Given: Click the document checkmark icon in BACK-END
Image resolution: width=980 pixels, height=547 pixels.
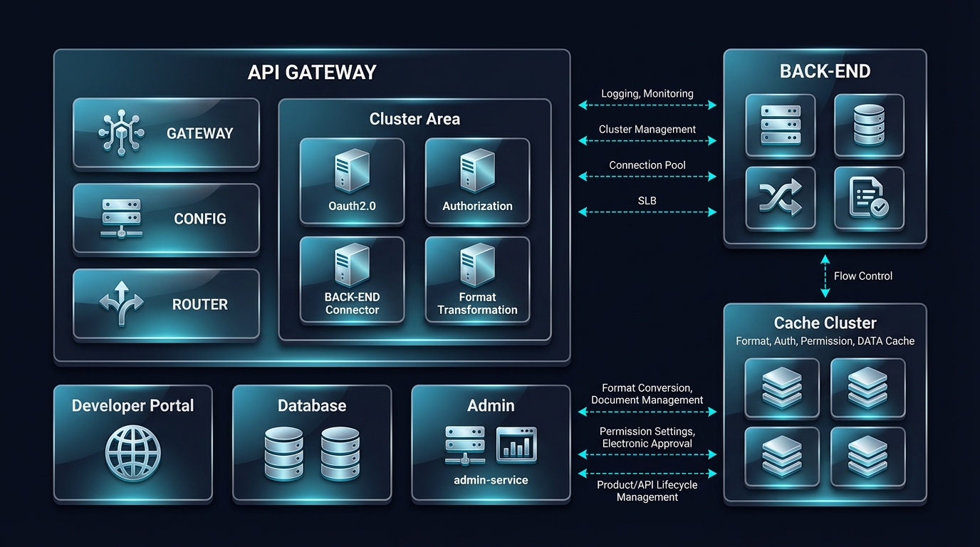Looking at the screenshot, I should point(869,198).
